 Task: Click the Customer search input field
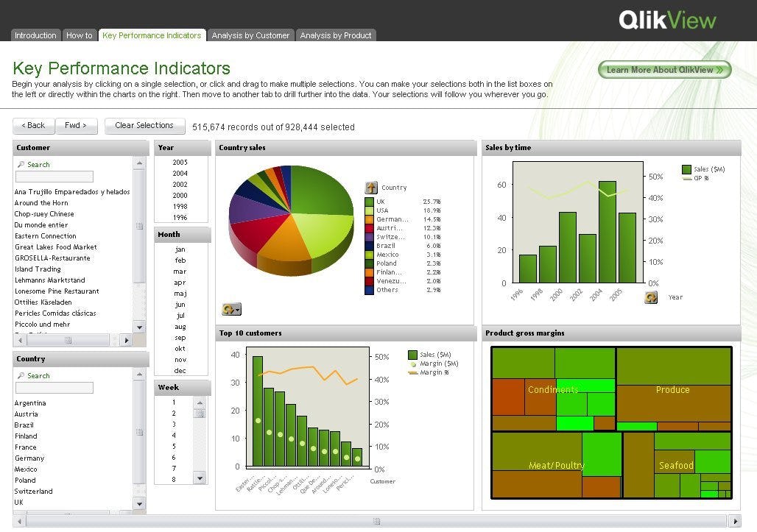(x=54, y=177)
